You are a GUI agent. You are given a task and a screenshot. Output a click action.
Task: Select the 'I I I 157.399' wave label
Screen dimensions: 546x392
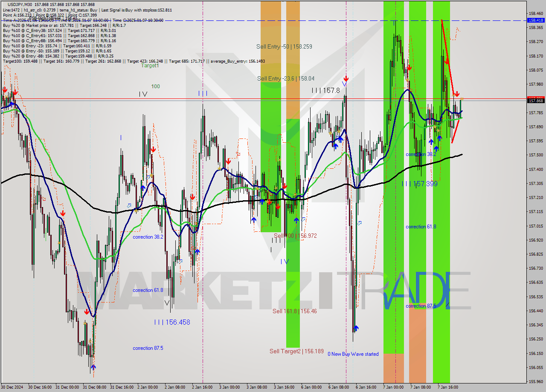point(419,184)
